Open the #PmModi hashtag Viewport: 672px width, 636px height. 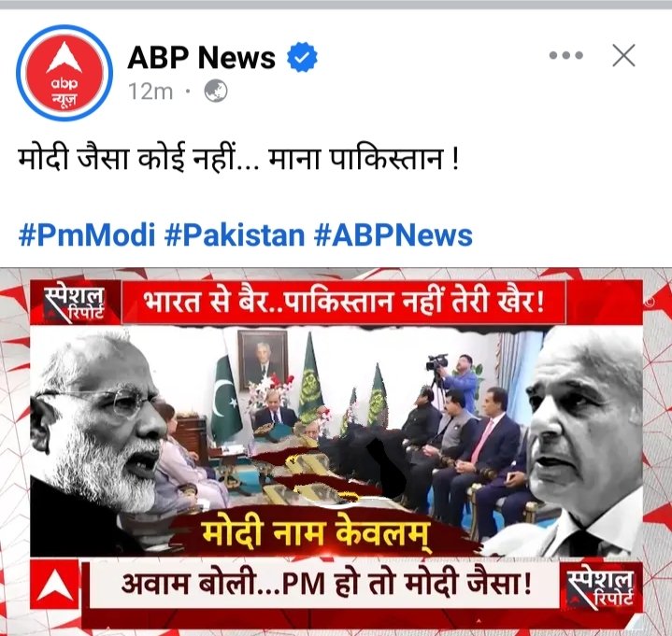tap(87, 235)
